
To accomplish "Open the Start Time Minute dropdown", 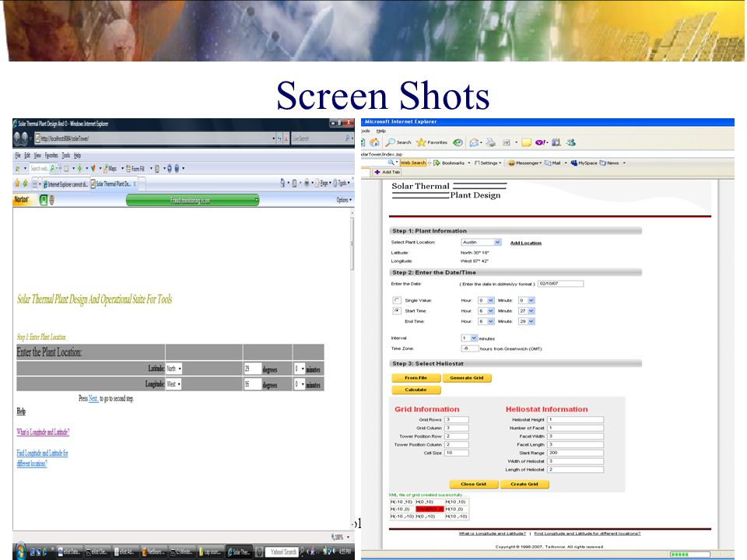I will (x=527, y=311).
